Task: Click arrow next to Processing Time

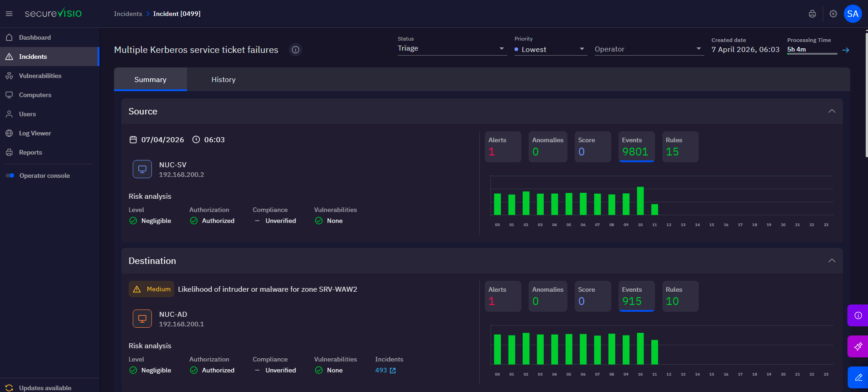Action: [846, 50]
